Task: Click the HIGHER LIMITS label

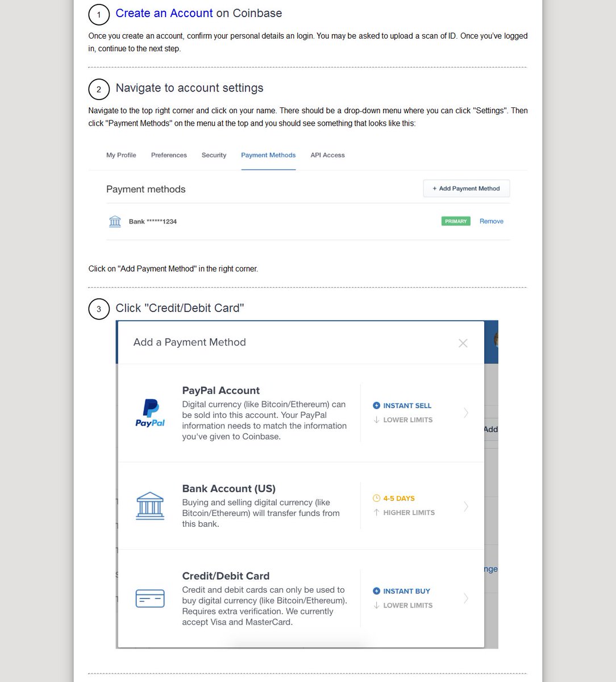Action: point(409,513)
